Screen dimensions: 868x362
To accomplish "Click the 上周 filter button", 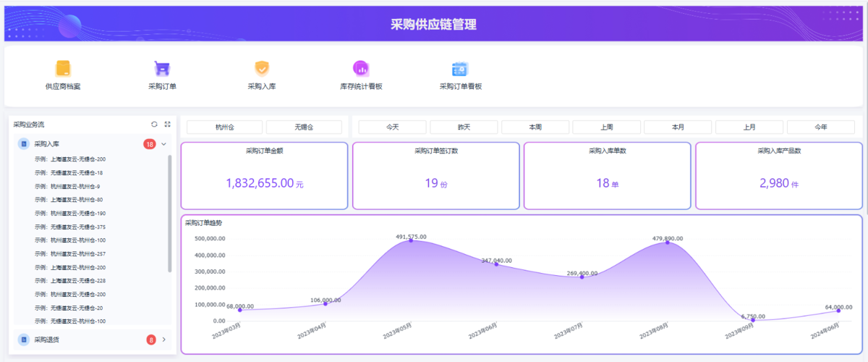I will (606, 127).
